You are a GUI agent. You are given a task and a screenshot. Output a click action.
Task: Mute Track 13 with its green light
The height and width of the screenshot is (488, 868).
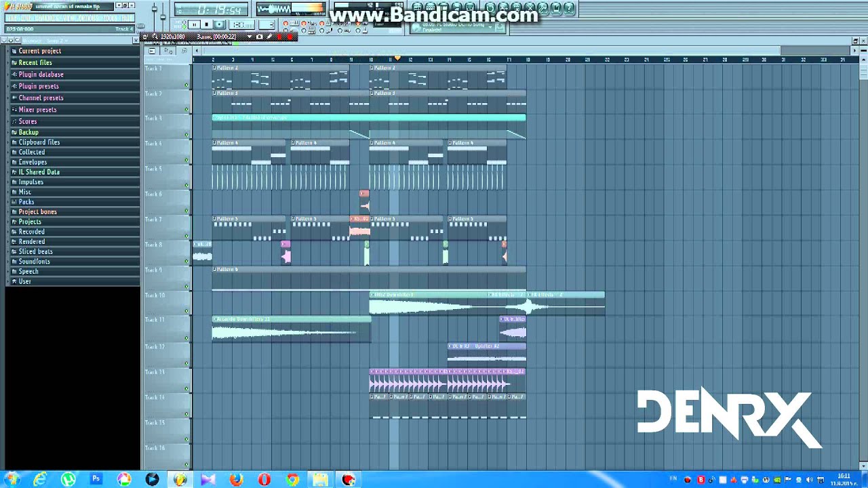186,387
